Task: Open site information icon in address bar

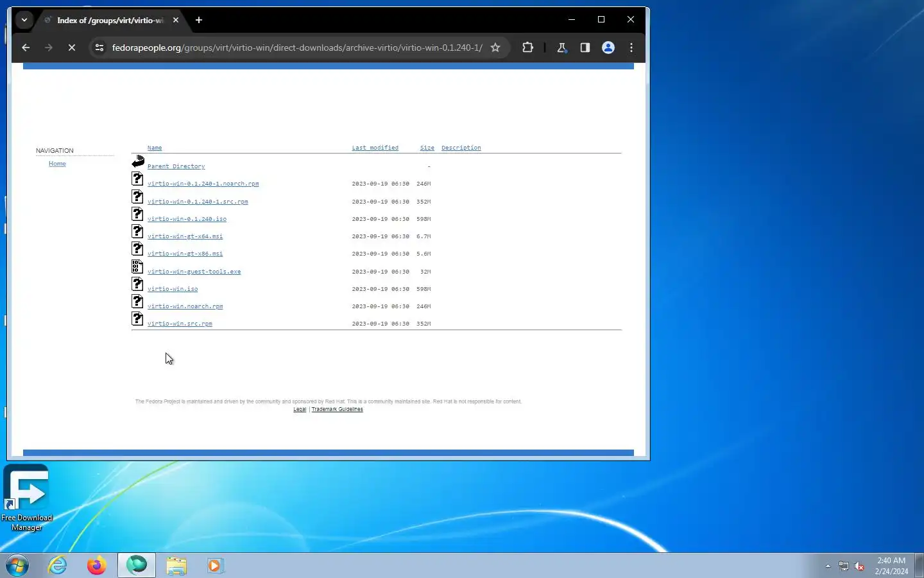Action: coord(99,48)
